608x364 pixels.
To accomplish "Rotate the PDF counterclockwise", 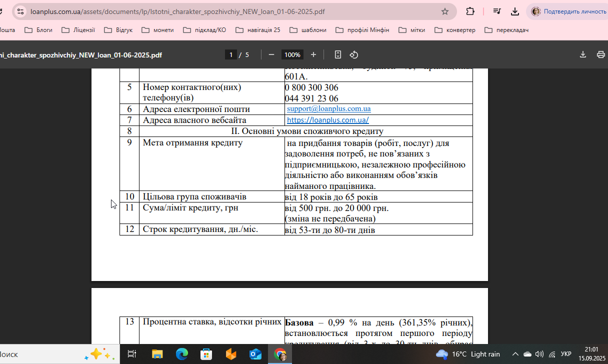I will coord(354,55).
